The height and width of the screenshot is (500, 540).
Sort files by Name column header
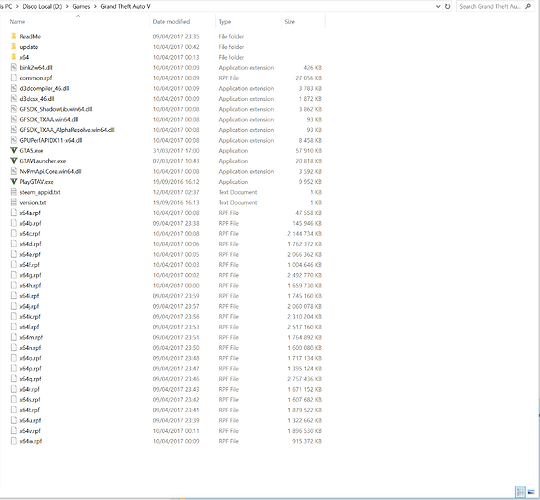pyautogui.click(x=17, y=22)
